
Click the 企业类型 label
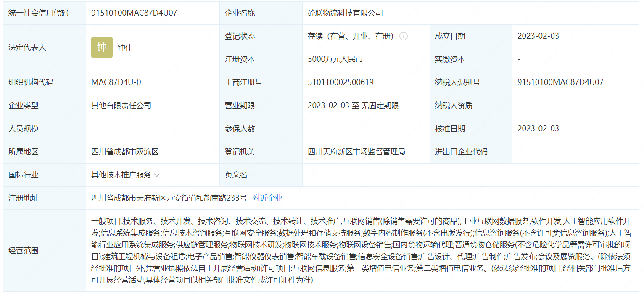coord(24,106)
